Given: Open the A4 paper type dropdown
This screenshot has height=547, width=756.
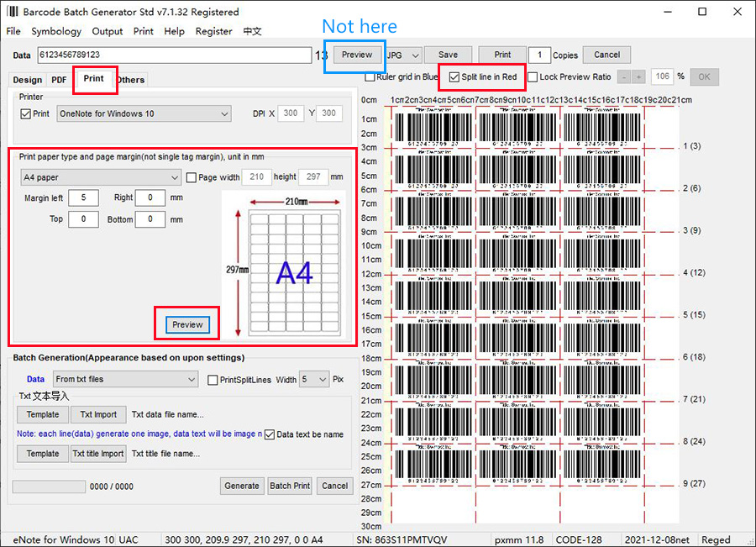Looking at the screenshot, I should pyautogui.click(x=101, y=177).
